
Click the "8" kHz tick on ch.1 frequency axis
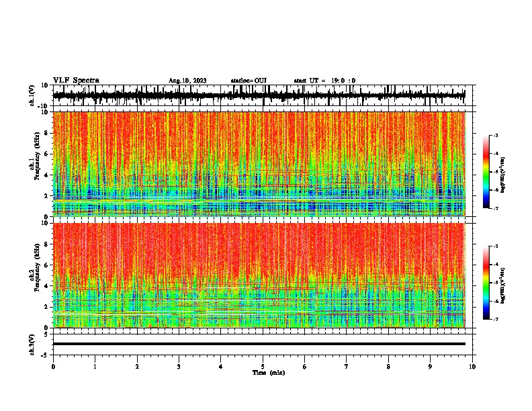(47, 133)
